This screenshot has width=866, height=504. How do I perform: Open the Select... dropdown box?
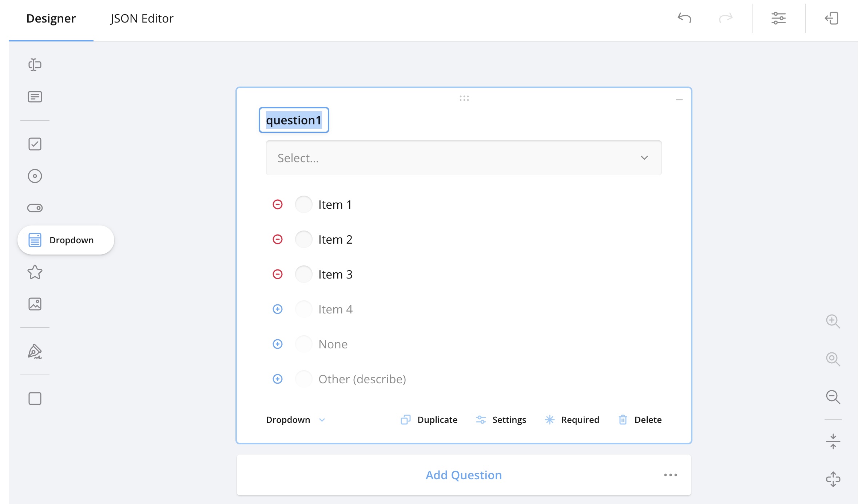(x=464, y=158)
